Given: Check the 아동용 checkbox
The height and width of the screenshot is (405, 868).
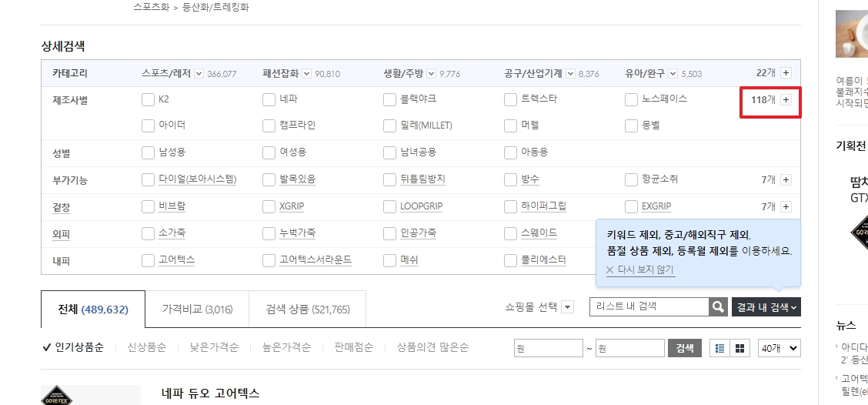Looking at the screenshot, I should coord(510,152).
